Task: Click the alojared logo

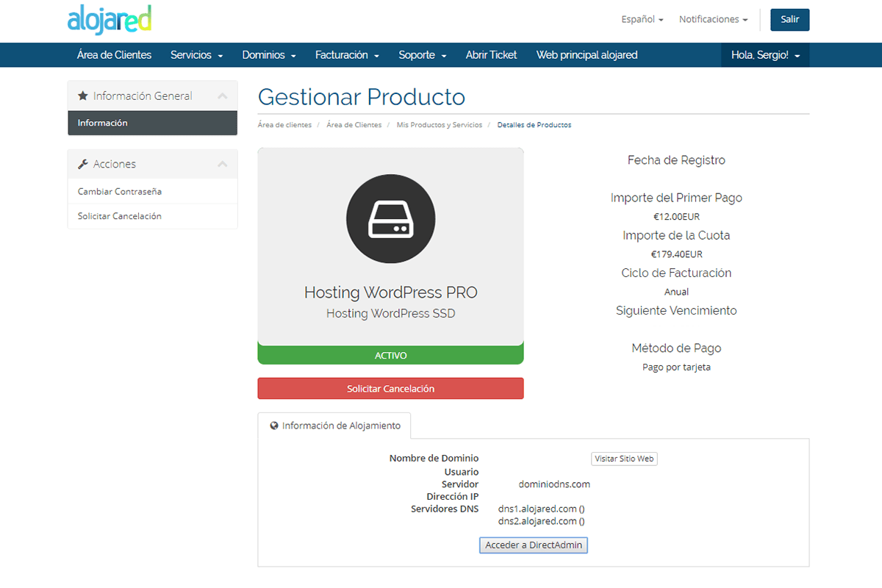Action: pyautogui.click(x=109, y=20)
